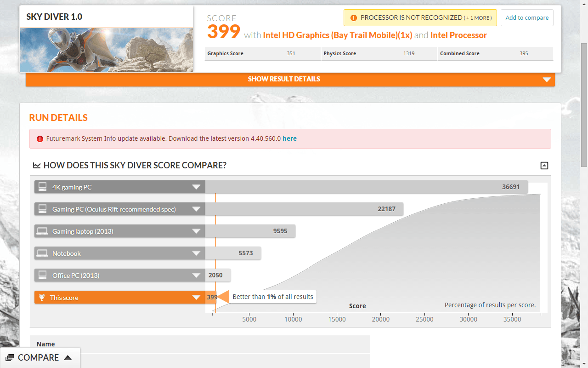Click the Graphics Score value 351

pyautogui.click(x=291, y=54)
